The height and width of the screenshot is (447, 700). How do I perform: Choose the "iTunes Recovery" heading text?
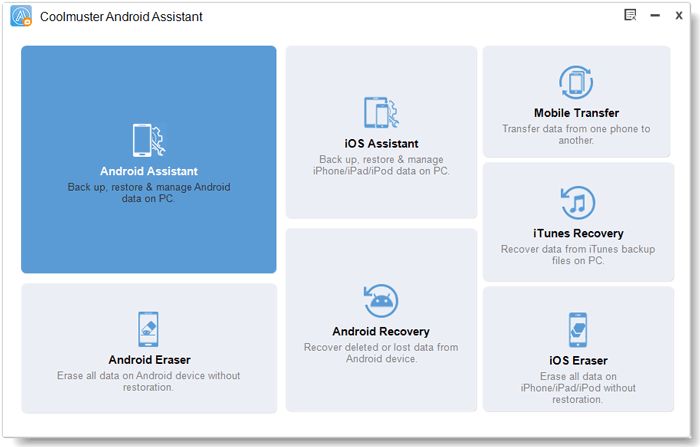(577, 233)
